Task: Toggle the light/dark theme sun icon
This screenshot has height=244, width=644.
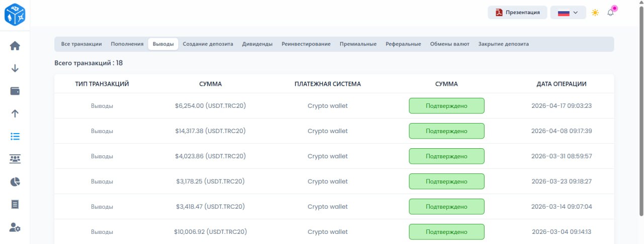Action: point(595,13)
